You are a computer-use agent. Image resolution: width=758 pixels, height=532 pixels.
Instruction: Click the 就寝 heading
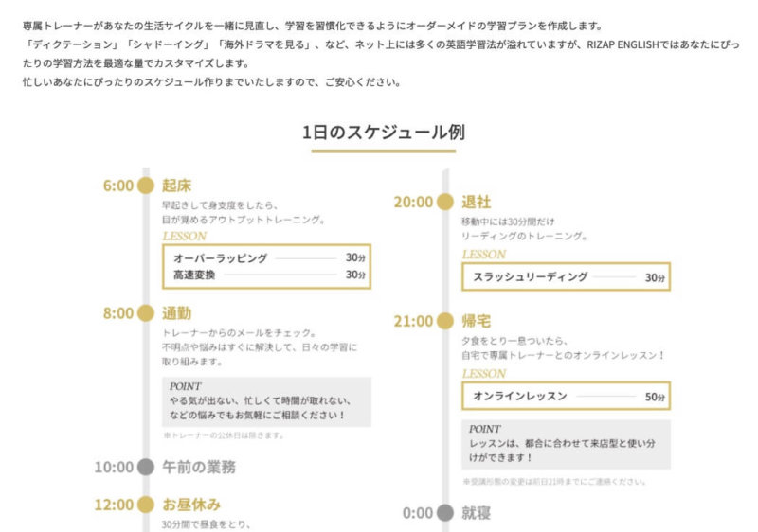pyautogui.click(x=476, y=513)
